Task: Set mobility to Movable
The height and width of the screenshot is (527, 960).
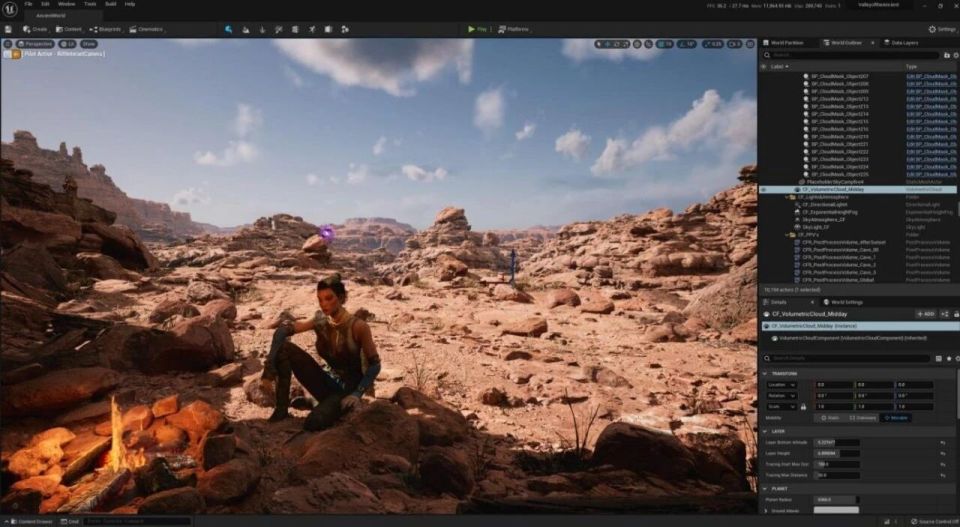Action: [x=894, y=418]
